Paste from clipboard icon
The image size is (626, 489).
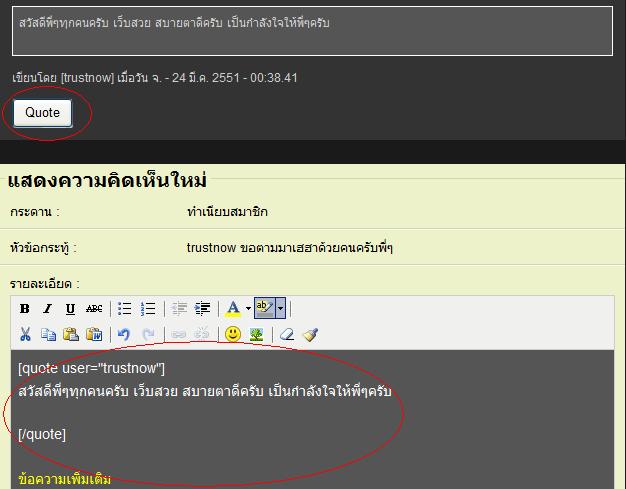point(71,334)
